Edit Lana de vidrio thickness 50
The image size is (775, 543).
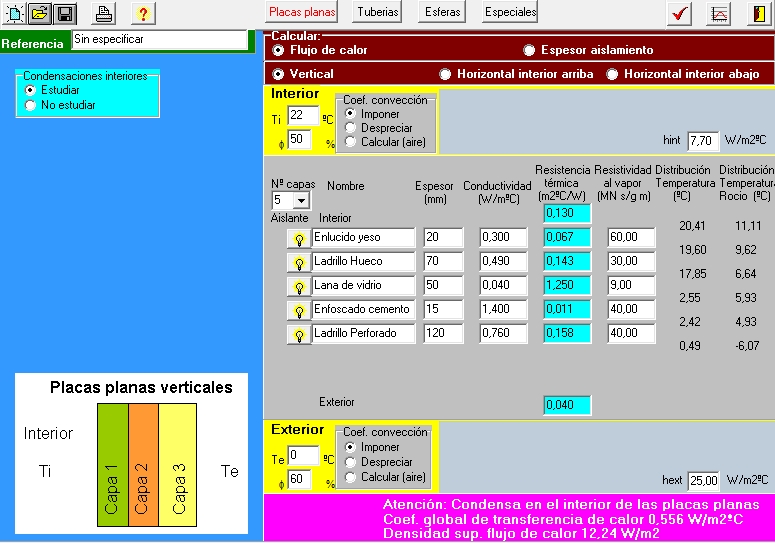click(x=443, y=285)
